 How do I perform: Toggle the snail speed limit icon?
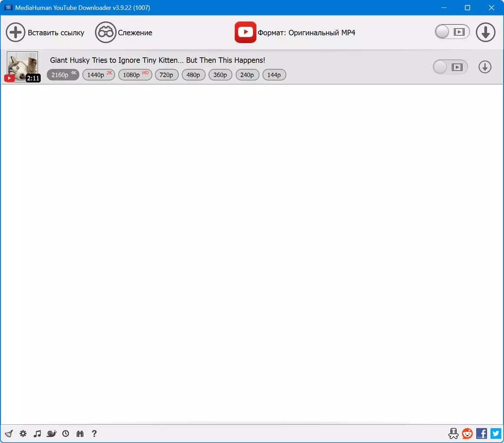click(x=51, y=434)
